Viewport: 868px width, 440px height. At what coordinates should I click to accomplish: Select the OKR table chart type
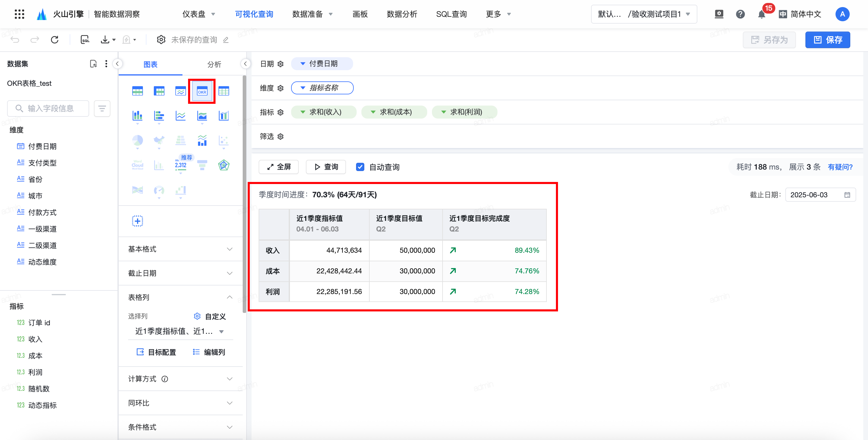(202, 91)
